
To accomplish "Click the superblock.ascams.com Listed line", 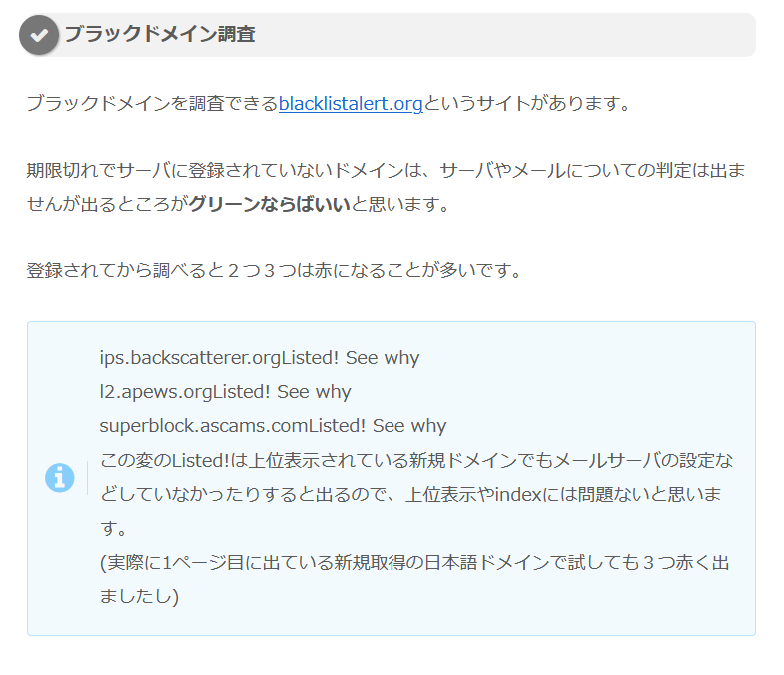I will pyautogui.click(x=273, y=426).
